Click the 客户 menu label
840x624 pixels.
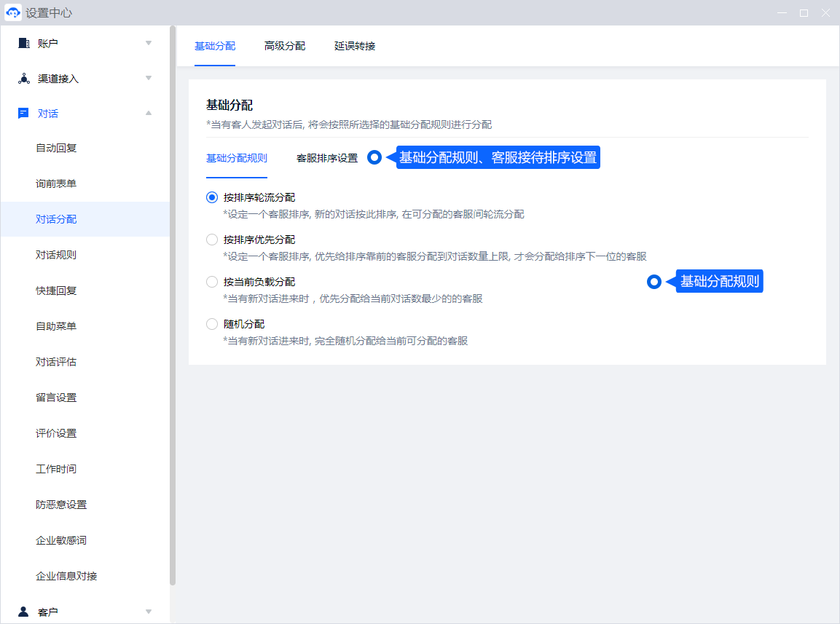coord(47,612)
